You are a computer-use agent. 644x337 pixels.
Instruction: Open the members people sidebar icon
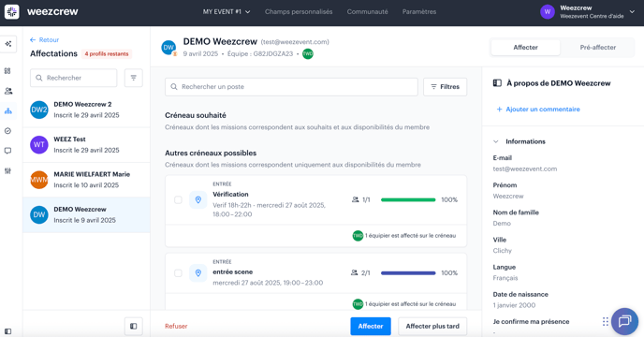coord(7,91)
